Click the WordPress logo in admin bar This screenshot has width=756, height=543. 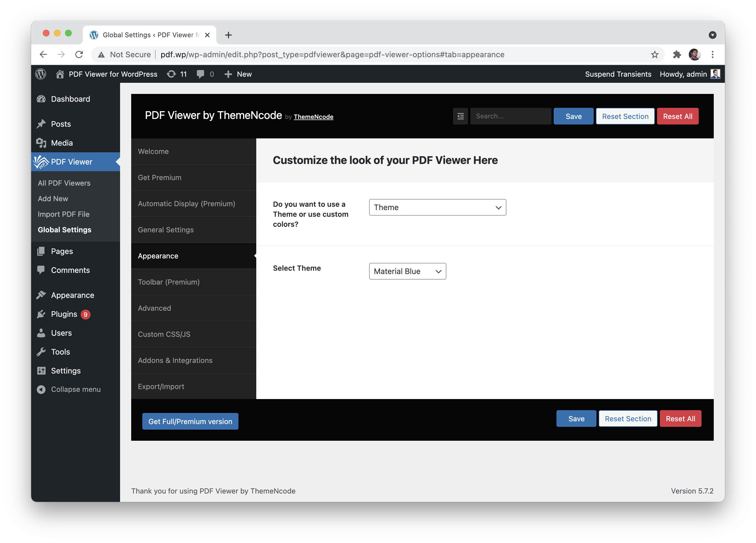coord(41,74)
